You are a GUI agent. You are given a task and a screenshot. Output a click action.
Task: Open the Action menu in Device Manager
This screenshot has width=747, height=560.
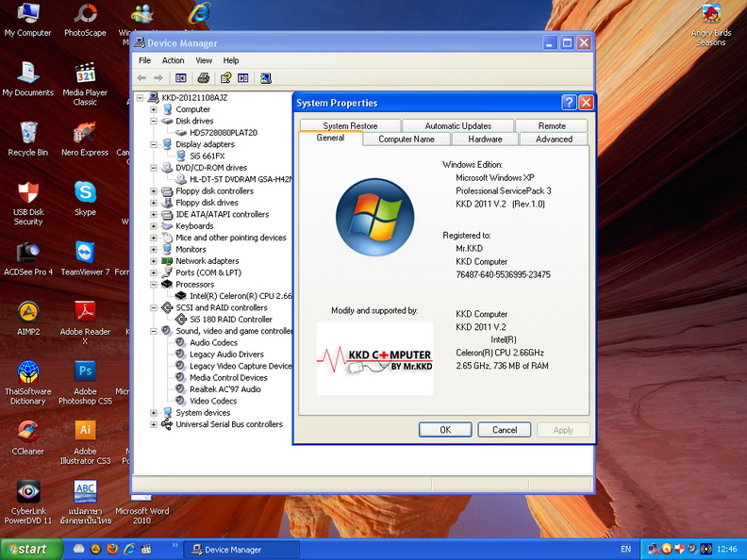[x=173, y=60]
